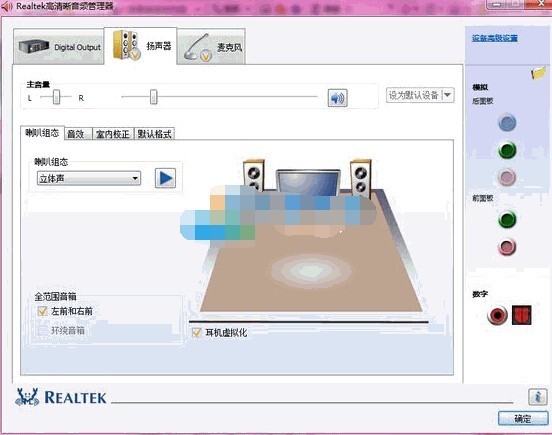Click the pink rear panel jack
Viewport: 552px width, 435px height.
(x=507, y=177)
